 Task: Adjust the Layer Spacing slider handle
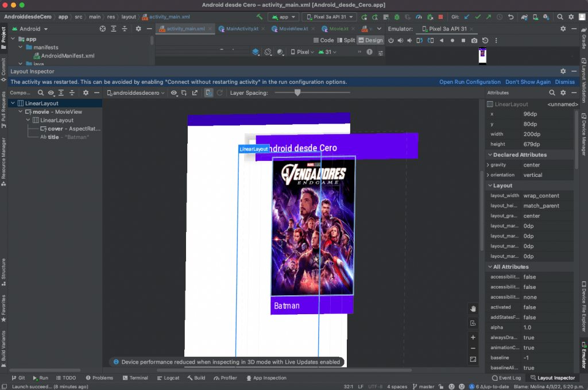[297, 92]
